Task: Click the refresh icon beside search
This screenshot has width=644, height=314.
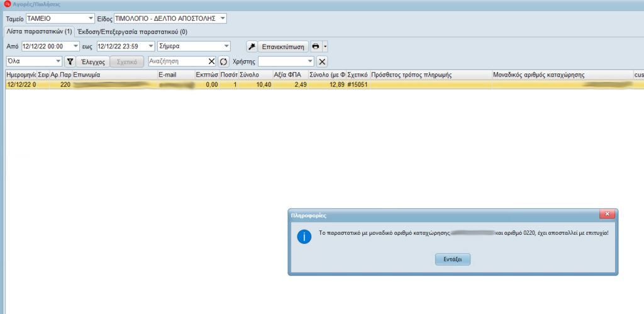Action: [x=223, y=62]
